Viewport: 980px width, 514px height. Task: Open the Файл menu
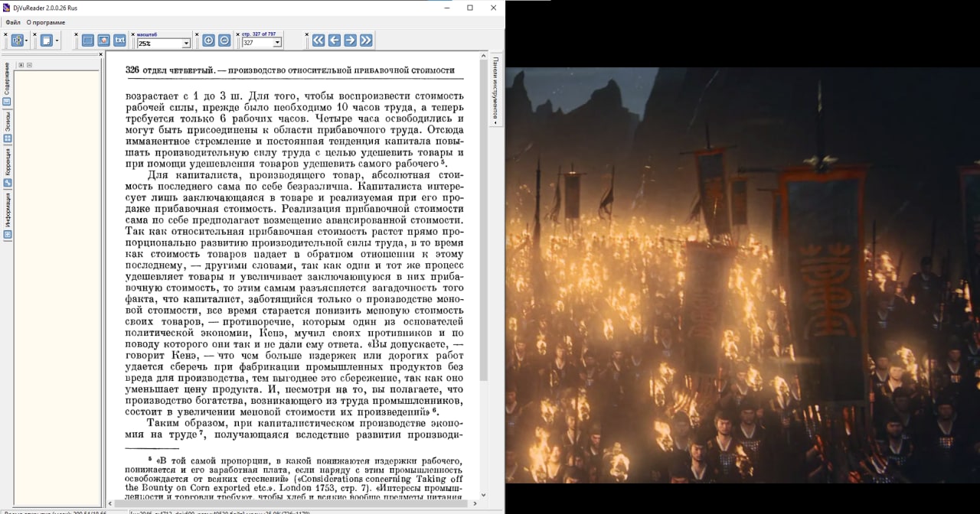[13, 22]
